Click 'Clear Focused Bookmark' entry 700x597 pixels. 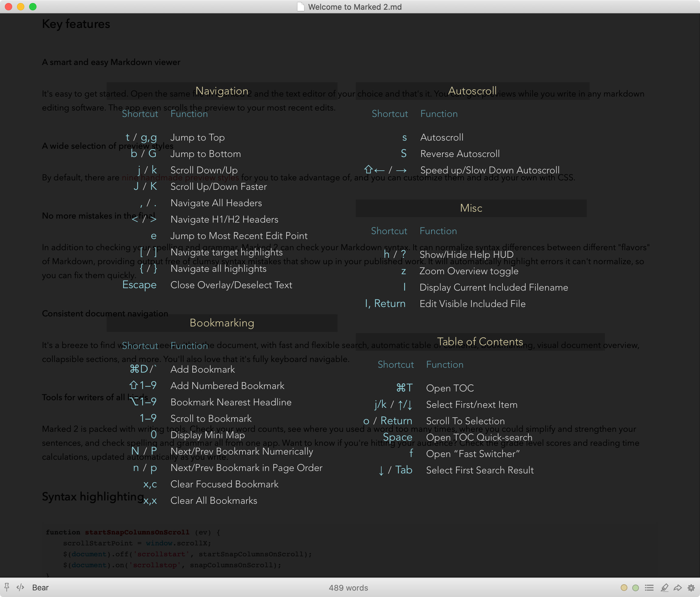[225, 484]
